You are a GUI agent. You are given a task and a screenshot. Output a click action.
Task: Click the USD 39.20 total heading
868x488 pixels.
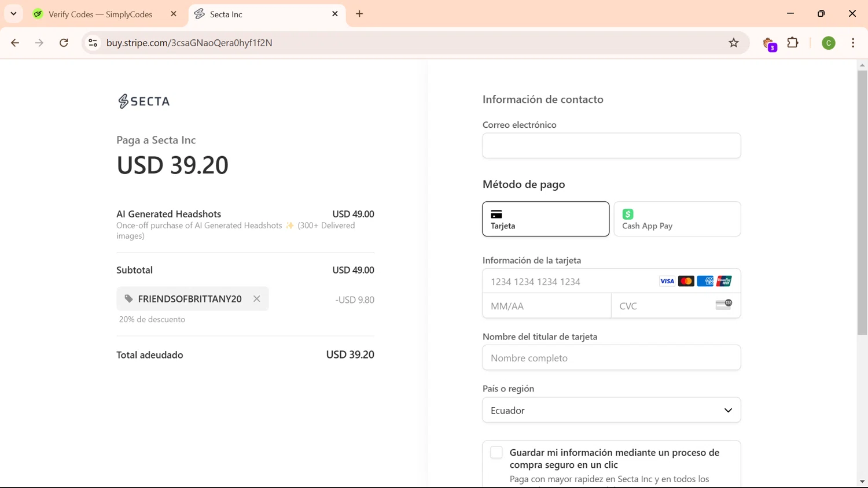172,165
